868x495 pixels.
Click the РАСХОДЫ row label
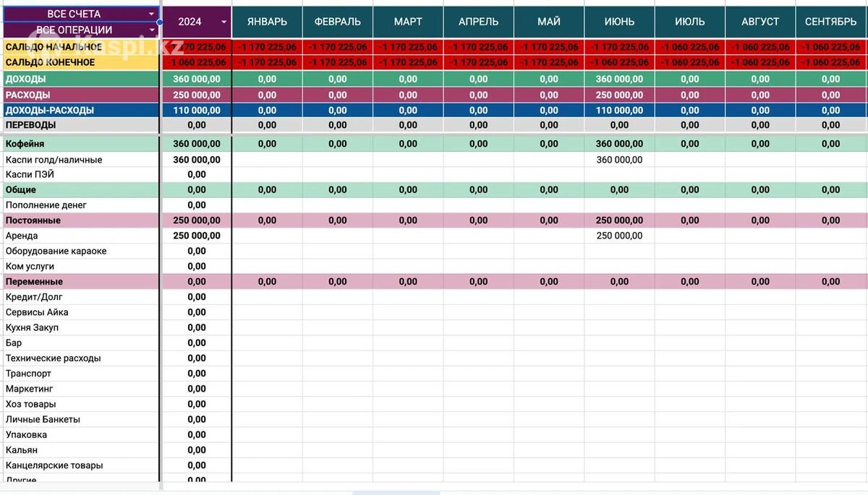pyautogui.click(x=28, y=95)
